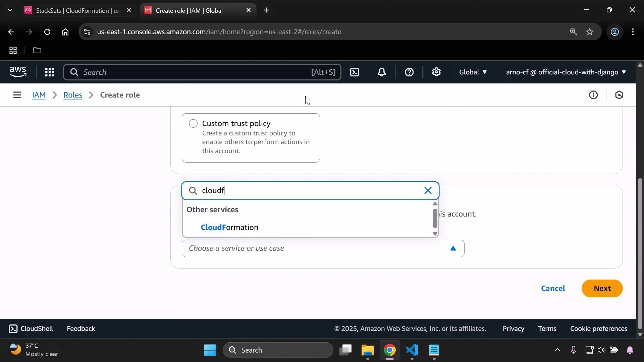Open the help question mark icon

409,72
